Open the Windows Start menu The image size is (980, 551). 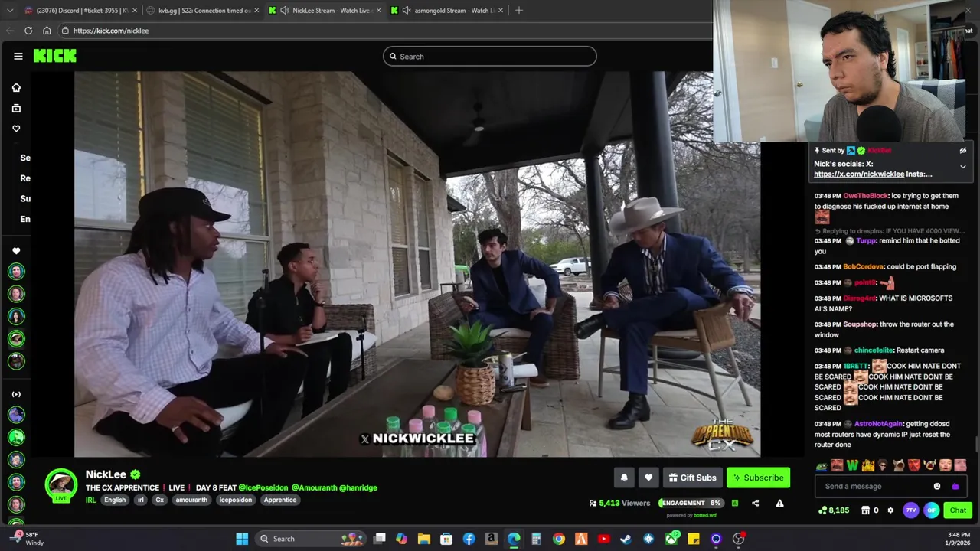pyautogui.click(x=242, y=539)
